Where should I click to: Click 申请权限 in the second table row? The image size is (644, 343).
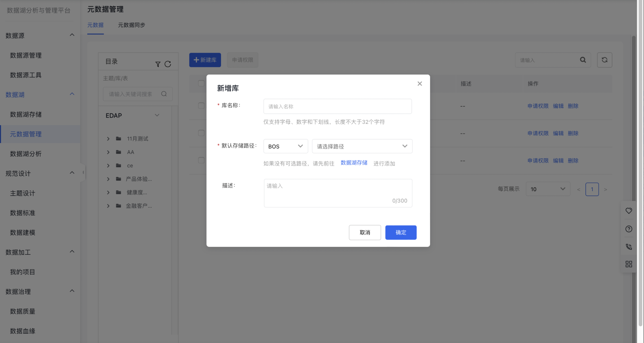point(538,133)
